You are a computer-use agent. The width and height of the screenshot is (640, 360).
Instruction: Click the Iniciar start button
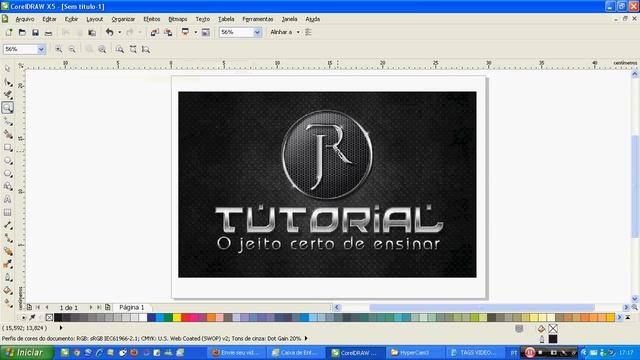coord(26,353)
